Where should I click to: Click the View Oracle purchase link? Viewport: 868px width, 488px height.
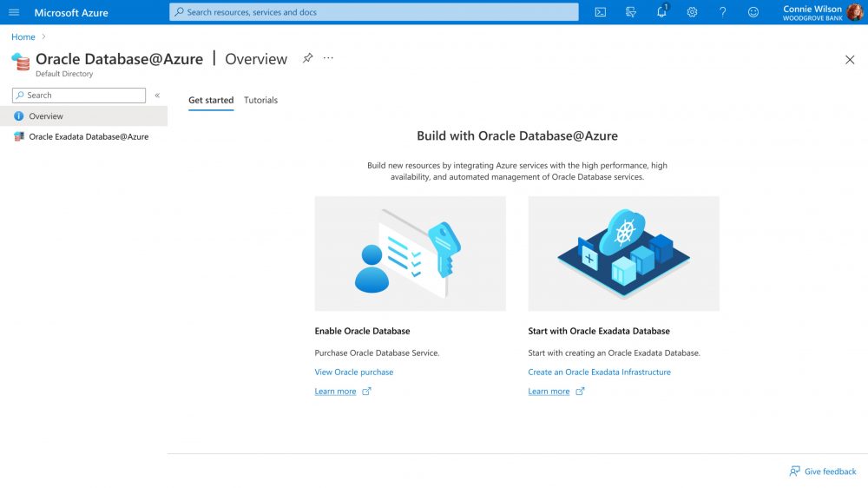(x=353, y=372)
